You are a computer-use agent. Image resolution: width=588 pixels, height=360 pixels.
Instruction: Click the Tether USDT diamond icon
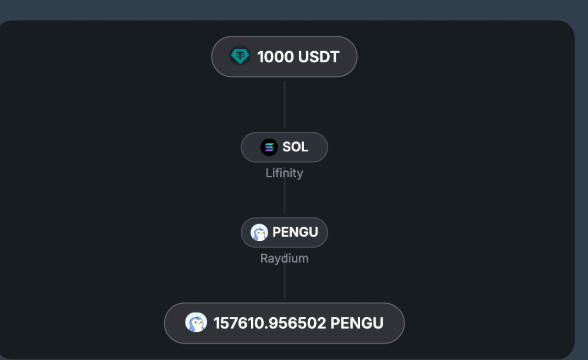[x=240, y=56]
